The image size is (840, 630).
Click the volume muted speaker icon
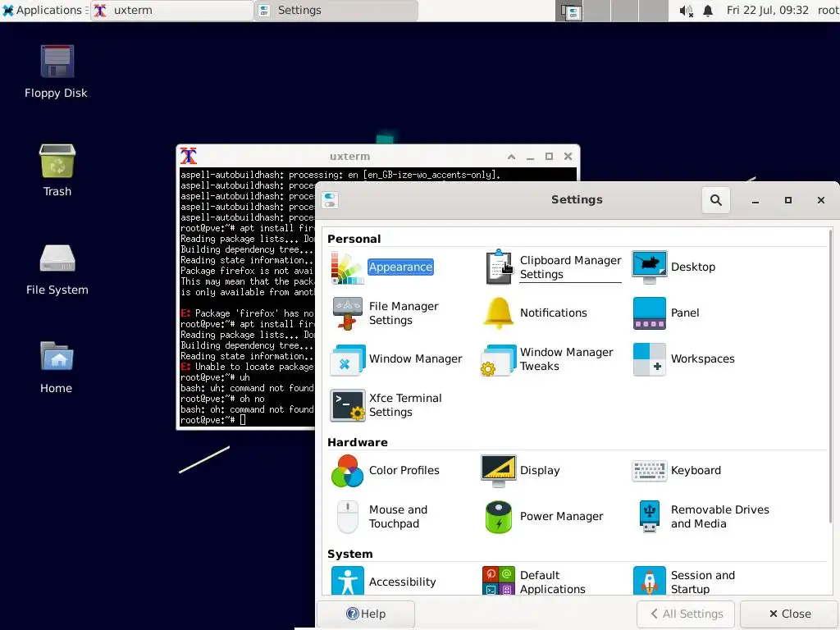pos(686,11)
